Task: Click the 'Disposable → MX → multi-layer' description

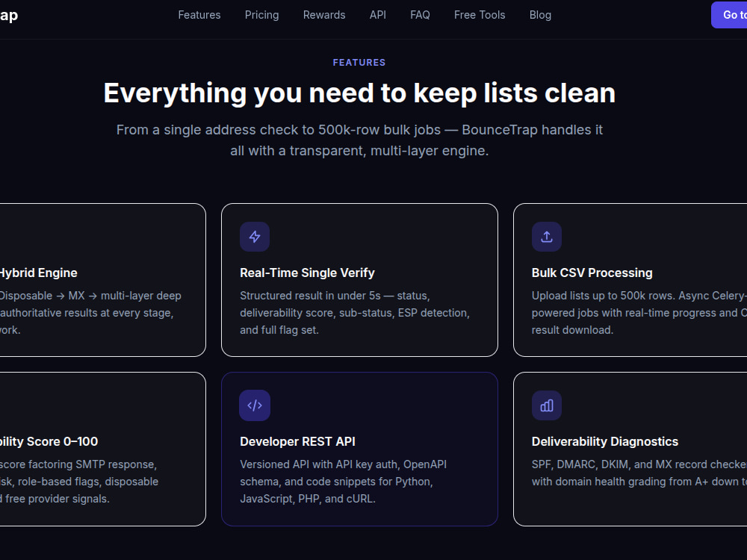Action: point(90,313)
